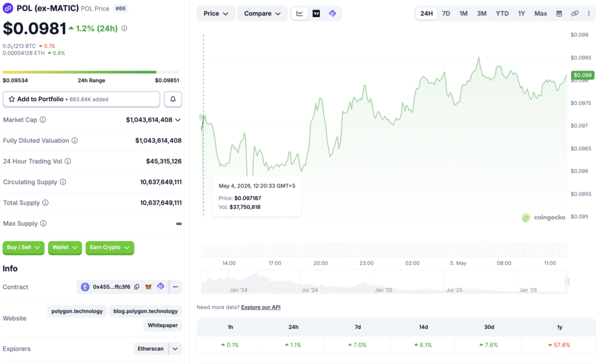Viewport: 602px width, 364px height.
Task: Open Circulating Supply info icon
Action: [63, 182]
